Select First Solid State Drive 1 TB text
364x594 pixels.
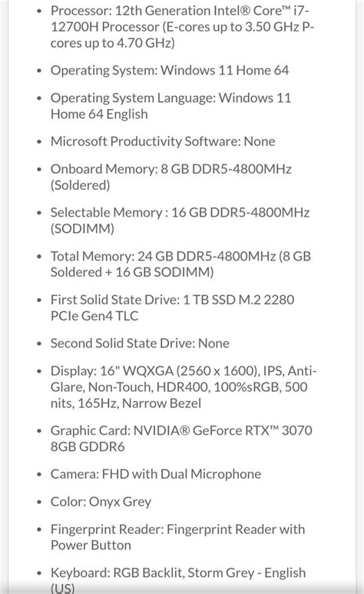coord(172,307)
